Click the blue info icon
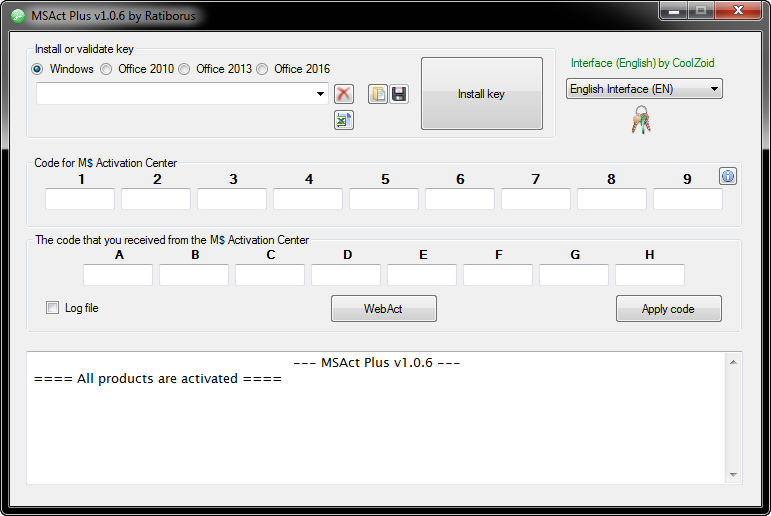 pyautogui.click(x=728, y=176)
